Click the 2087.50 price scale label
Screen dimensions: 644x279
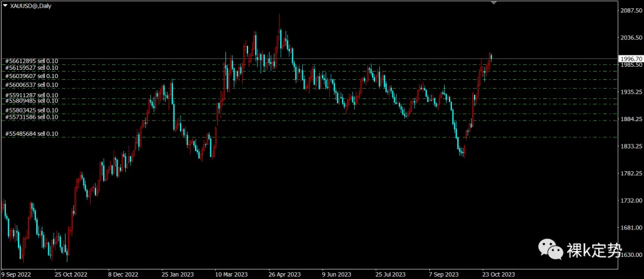[x=631, y=11]
